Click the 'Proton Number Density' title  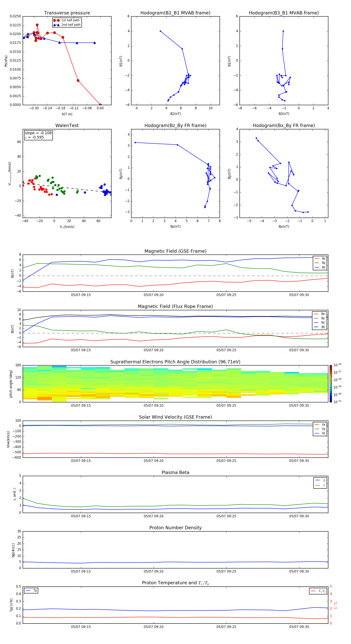[x=175, y=528]
